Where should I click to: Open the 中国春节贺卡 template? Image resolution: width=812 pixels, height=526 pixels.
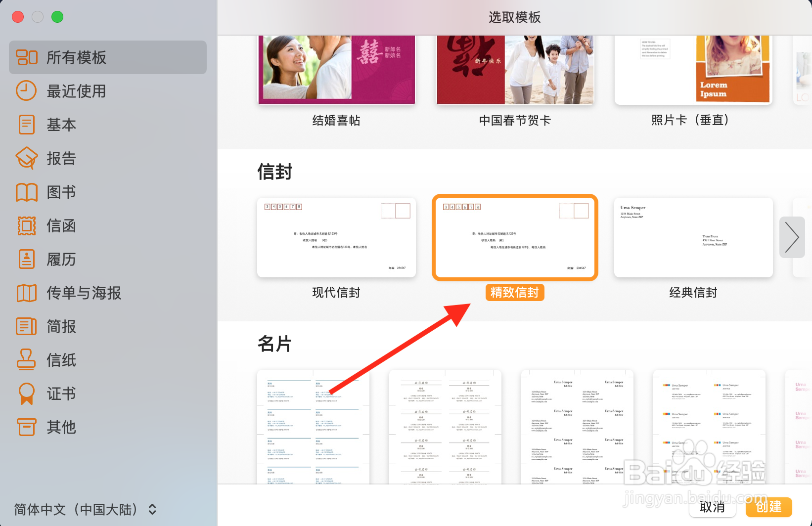pyautogui.click(x=514, y=69)
